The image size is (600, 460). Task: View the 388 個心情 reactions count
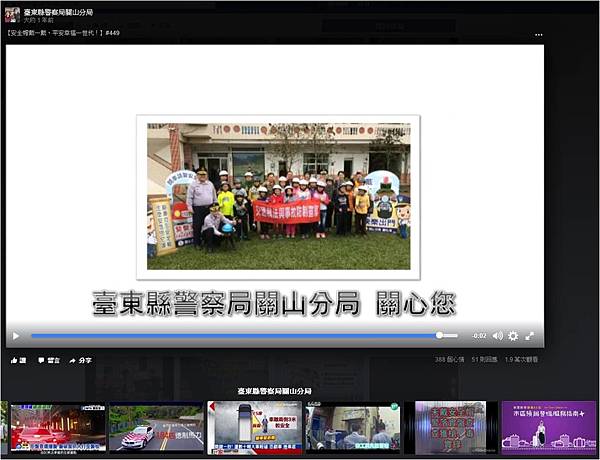point(450,359)
